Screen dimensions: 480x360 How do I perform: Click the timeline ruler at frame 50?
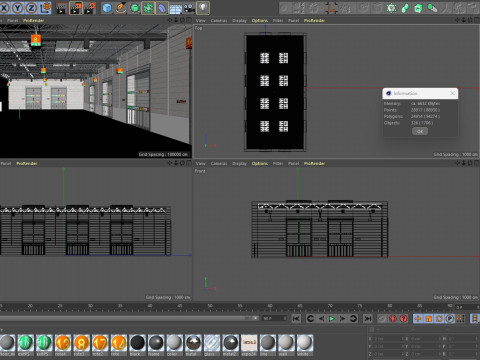pyautogui.click(x=210, y=307)
